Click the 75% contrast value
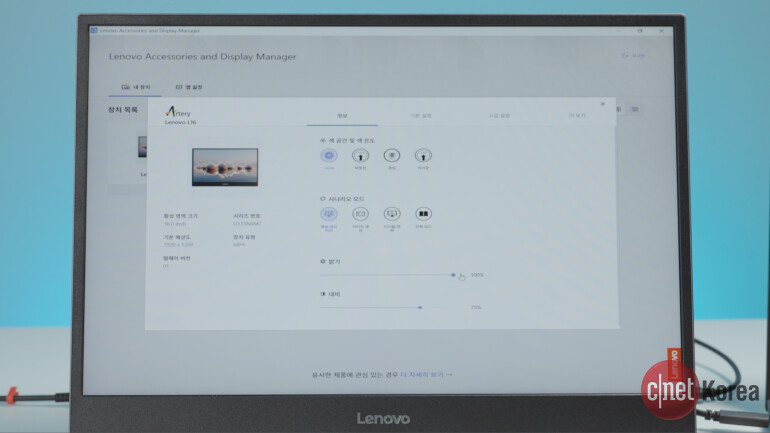The width and height of the screenshot is (770, 433). coord(476,307)
